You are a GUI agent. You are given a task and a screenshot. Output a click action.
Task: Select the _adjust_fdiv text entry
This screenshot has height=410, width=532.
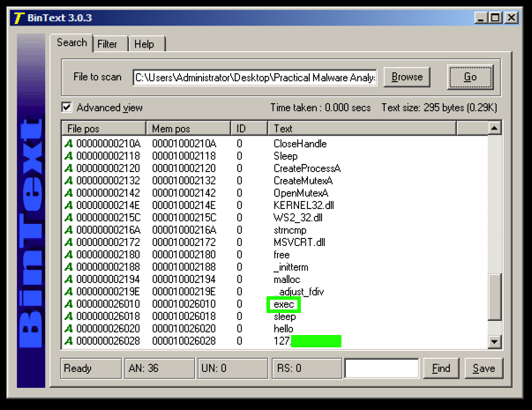pos(299,292)
